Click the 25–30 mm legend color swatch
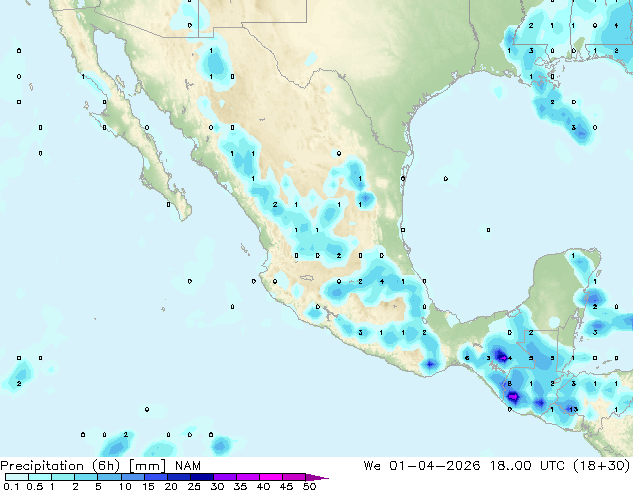 (201, 477)
